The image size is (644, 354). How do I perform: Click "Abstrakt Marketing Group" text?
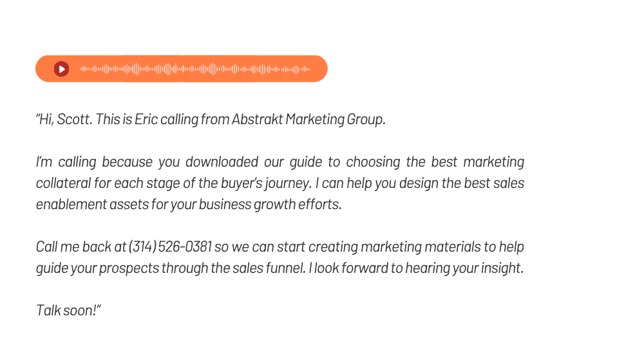click(308, 119)
